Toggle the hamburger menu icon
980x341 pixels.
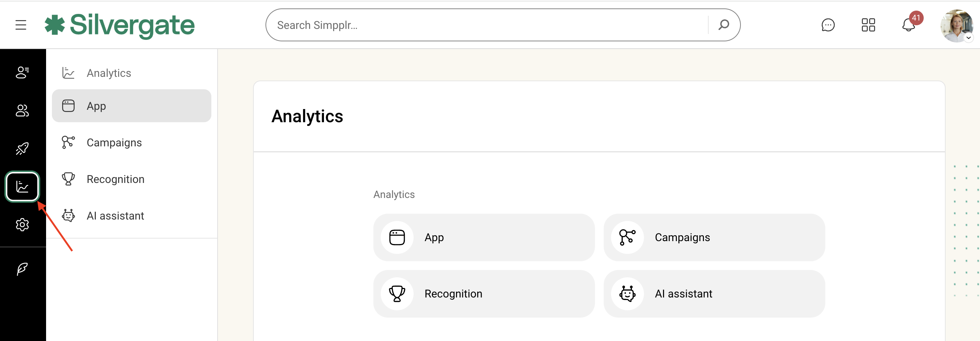pyautogui.click(x=21, y=25)
